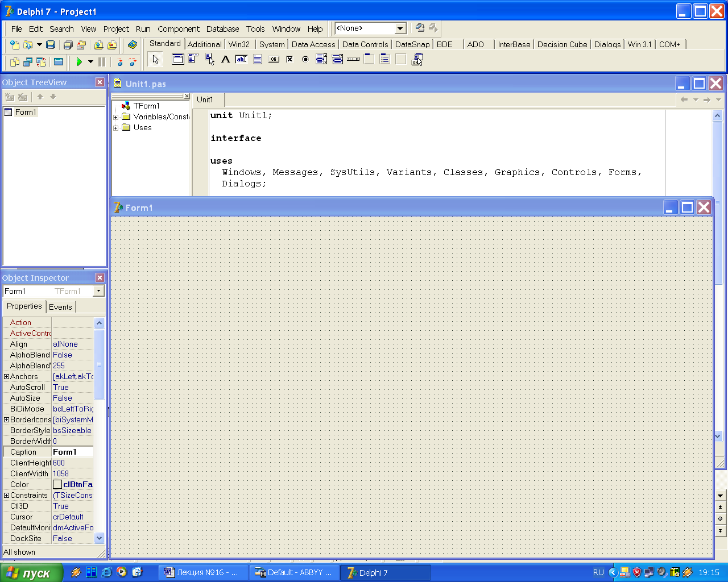Expand the Anchors property
The height and width of the screenshot is (582, 728).
point(7,376)
